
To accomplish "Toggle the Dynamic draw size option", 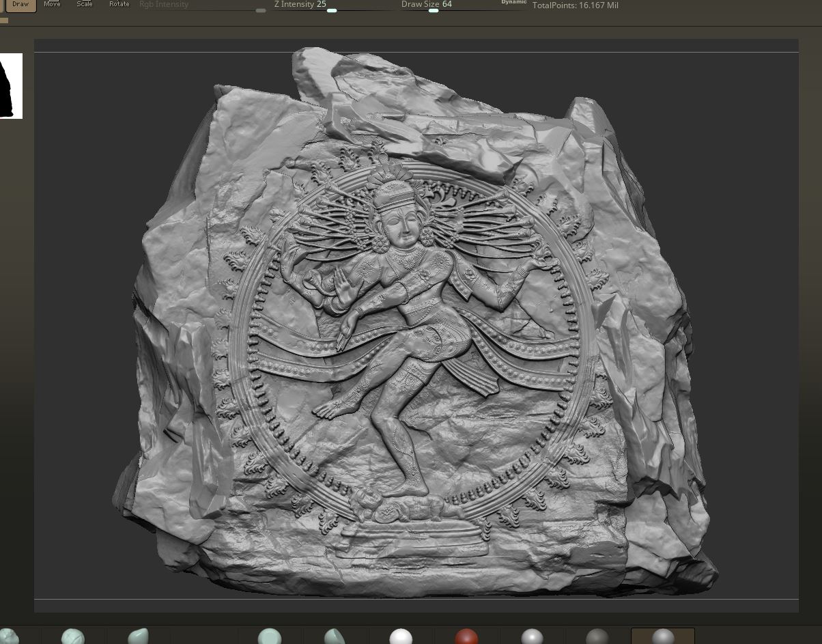I will pyautogui.click(x=513, y=3).
